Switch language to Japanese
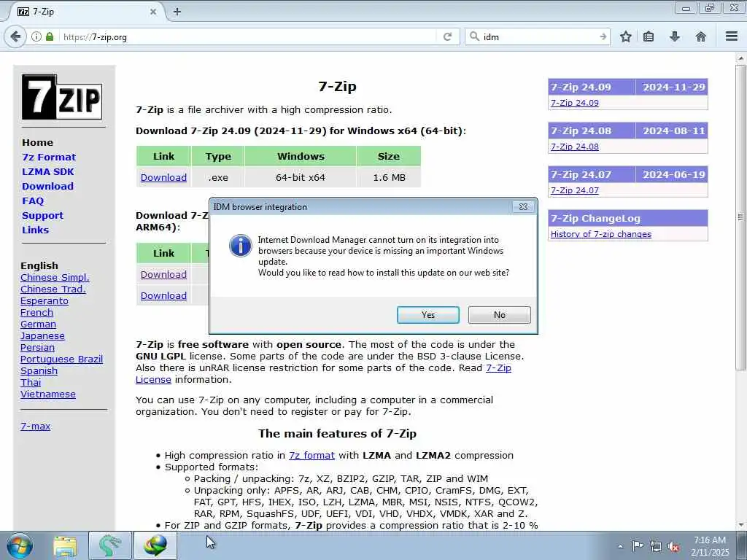The image size is (747, 560). click(x=42, y=335)
